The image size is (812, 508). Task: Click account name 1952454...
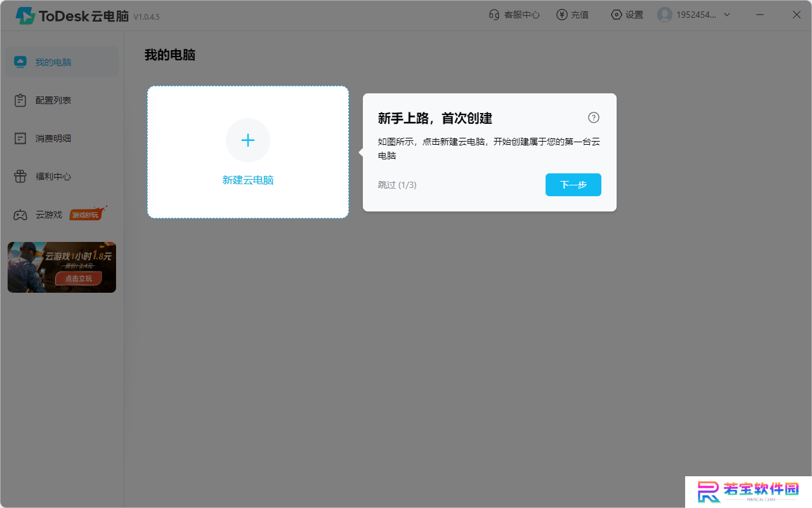697,15
